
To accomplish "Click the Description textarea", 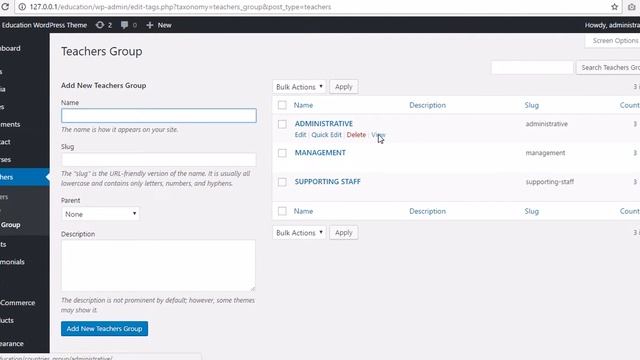I will 158,265.
